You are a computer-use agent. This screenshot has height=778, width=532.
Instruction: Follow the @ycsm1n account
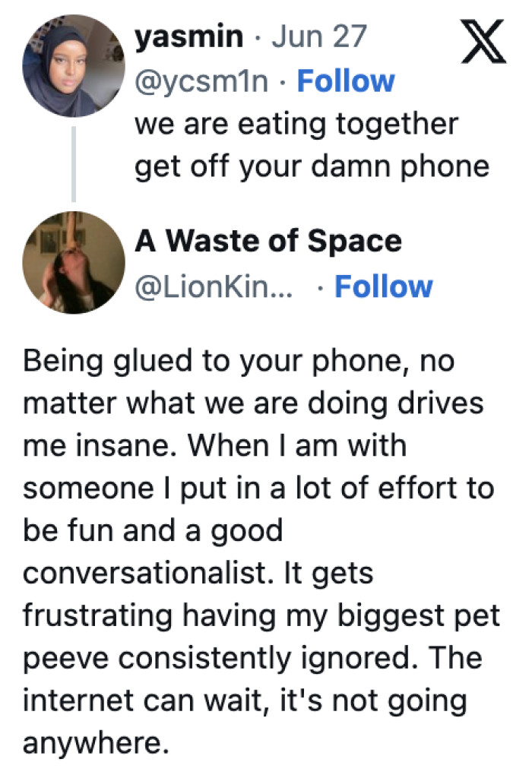pyautogui.click(x=346, y=81)
